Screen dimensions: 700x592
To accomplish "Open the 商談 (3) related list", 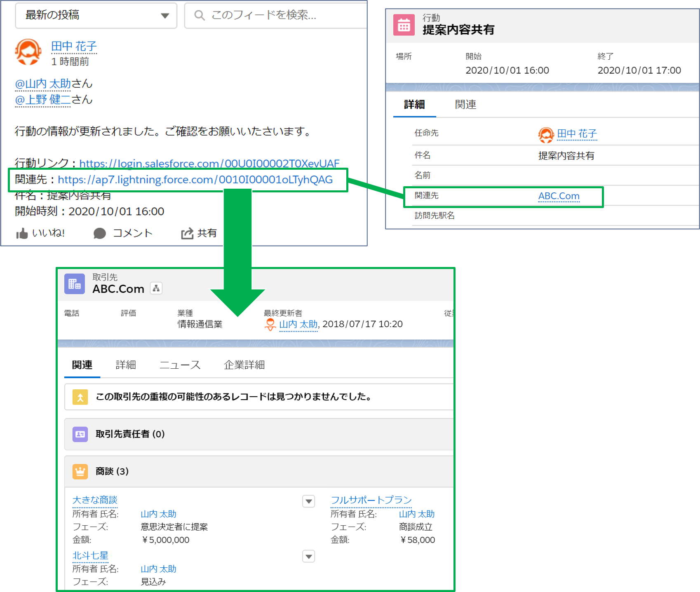I will (112, 471).
